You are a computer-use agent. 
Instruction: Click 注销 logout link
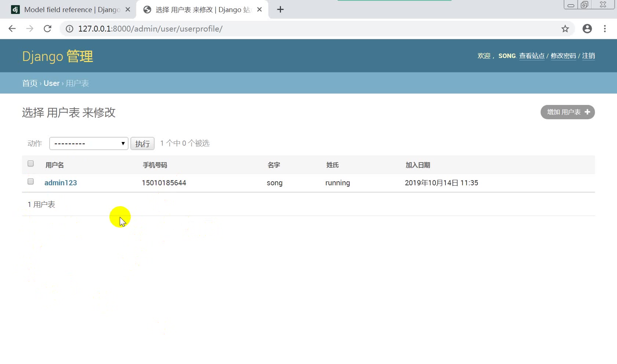point(588,56)
